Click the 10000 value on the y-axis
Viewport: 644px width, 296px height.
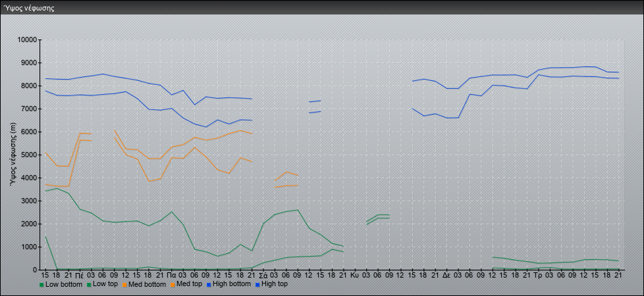click(x=27, y=40)
